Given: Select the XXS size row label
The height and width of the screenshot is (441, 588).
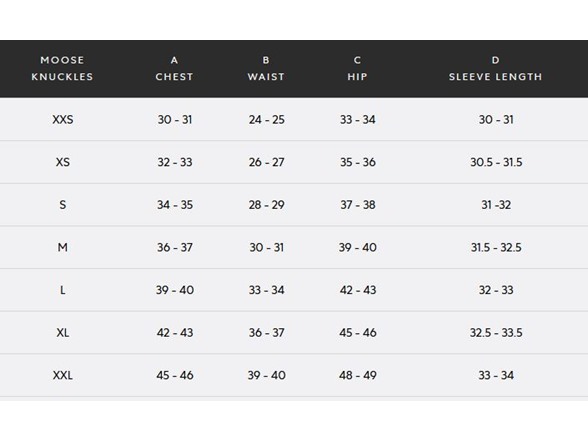Looking at the screenshot, I should pyautogui.click(x=63, y=120).
